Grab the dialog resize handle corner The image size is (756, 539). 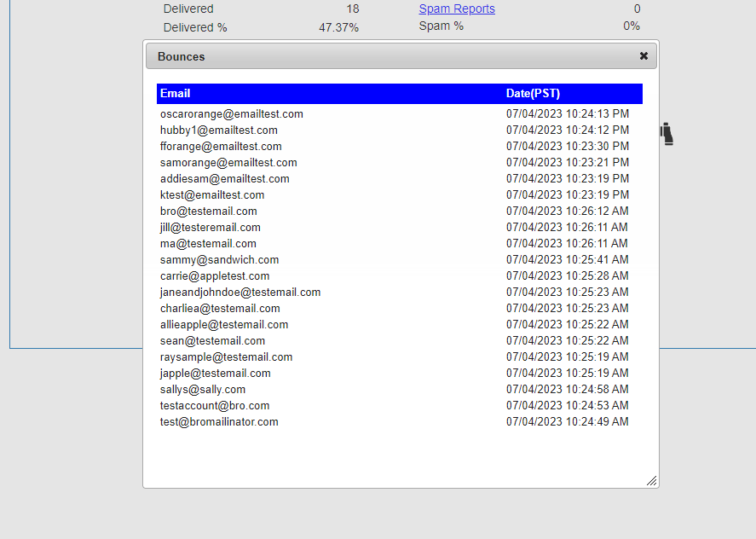click(x=652, y=481)
